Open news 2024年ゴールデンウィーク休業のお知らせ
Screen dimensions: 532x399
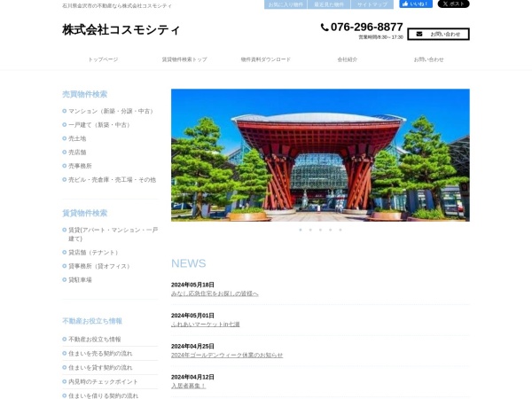tap(227, 355)
